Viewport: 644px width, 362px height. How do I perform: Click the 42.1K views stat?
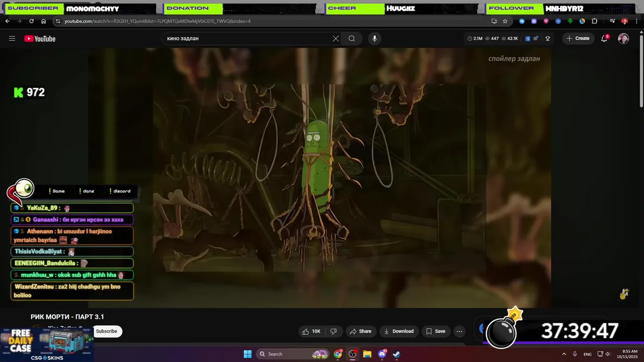point(510,39)
